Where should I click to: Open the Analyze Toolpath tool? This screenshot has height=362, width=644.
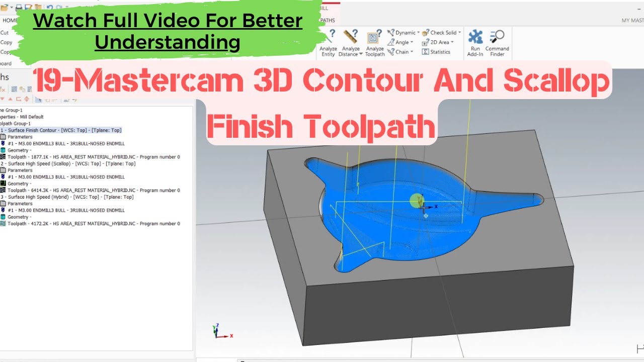374,43
